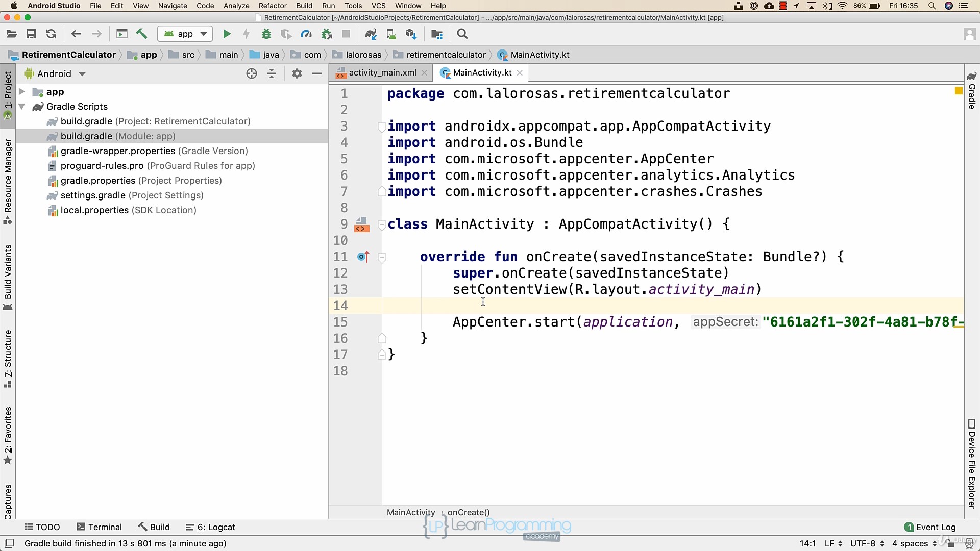
Task: Open the Navigate menu
Action: point(173,6)
